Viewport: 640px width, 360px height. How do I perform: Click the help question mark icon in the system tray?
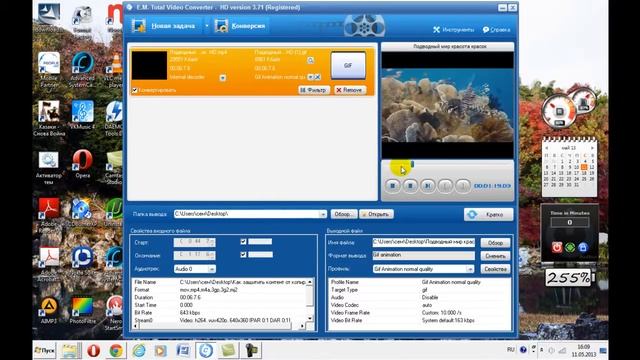click(523, 350)
